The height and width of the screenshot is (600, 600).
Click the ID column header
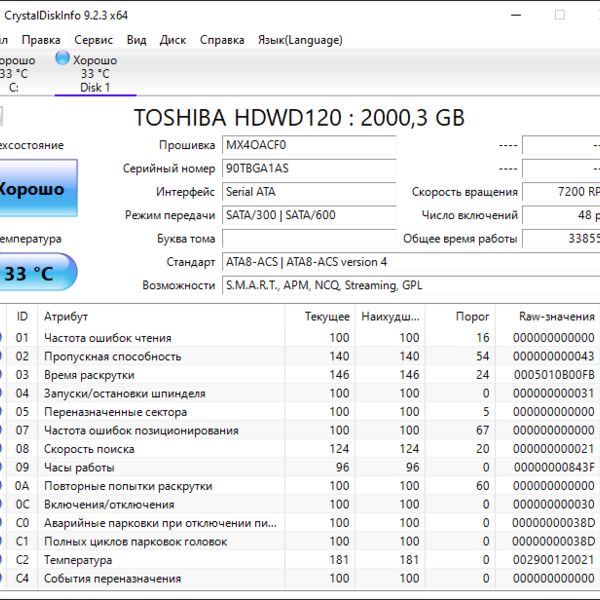click(22, 316)
